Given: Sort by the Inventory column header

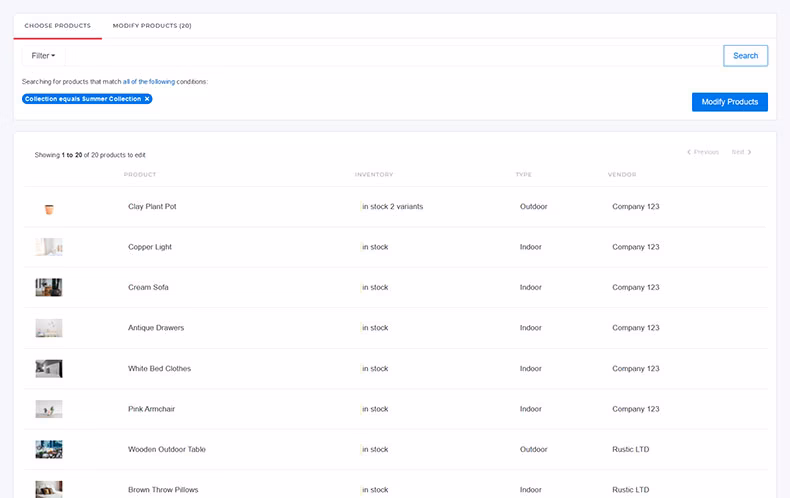Looking at the screenshot, I should (x=374, y=175).
